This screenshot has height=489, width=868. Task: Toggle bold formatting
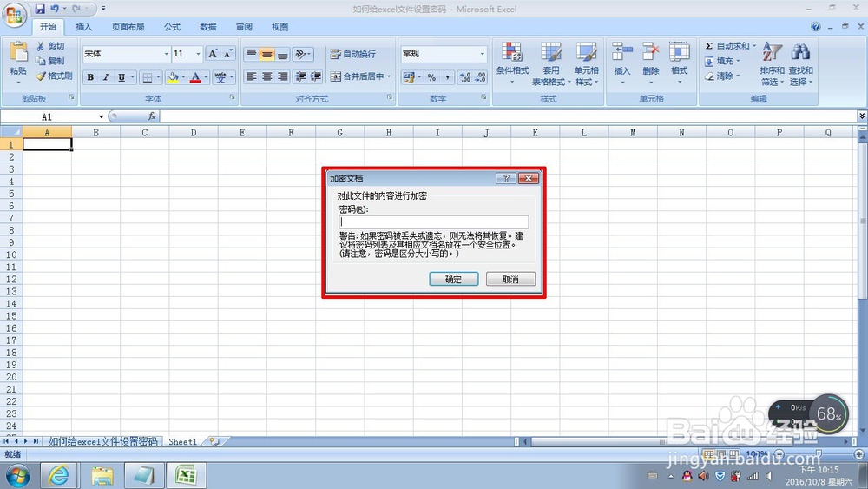point(90,77)
